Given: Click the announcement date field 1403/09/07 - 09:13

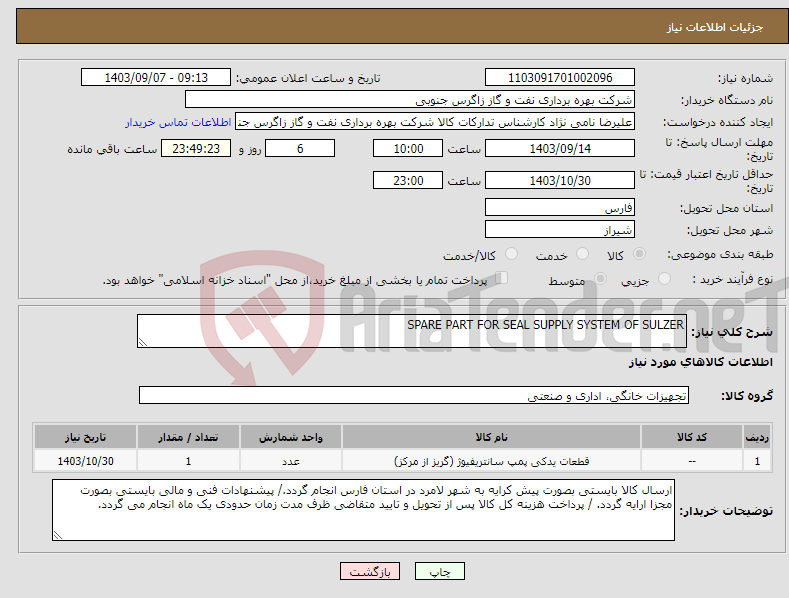Looking at the screenshot, I should pyautogui.click(x=155, y=78).
